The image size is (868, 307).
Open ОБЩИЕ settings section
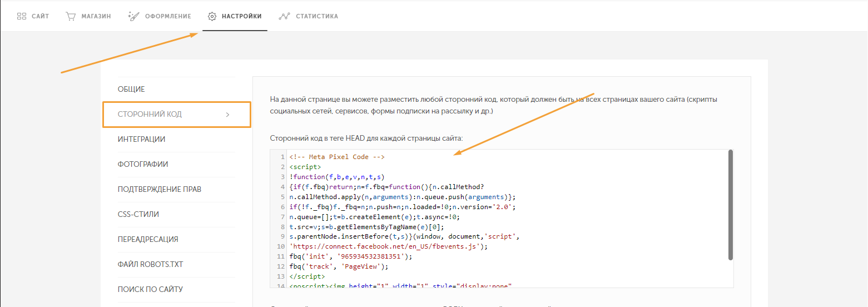131,89
